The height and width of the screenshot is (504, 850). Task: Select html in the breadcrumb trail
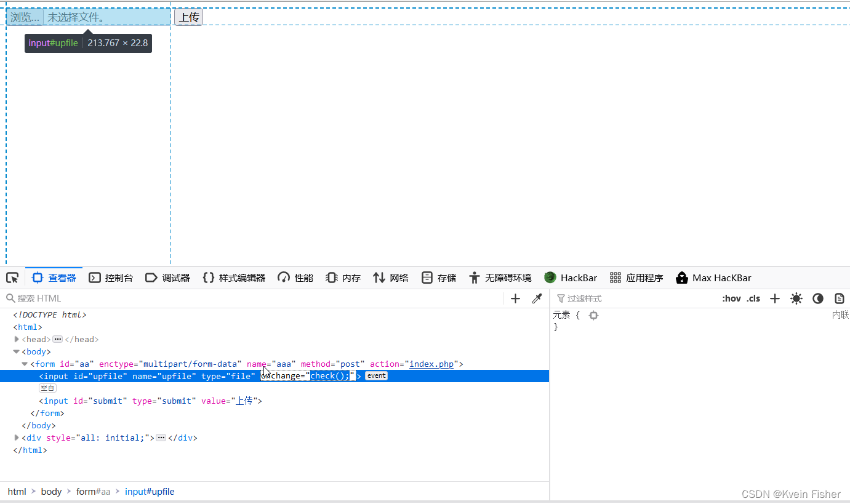17,491
